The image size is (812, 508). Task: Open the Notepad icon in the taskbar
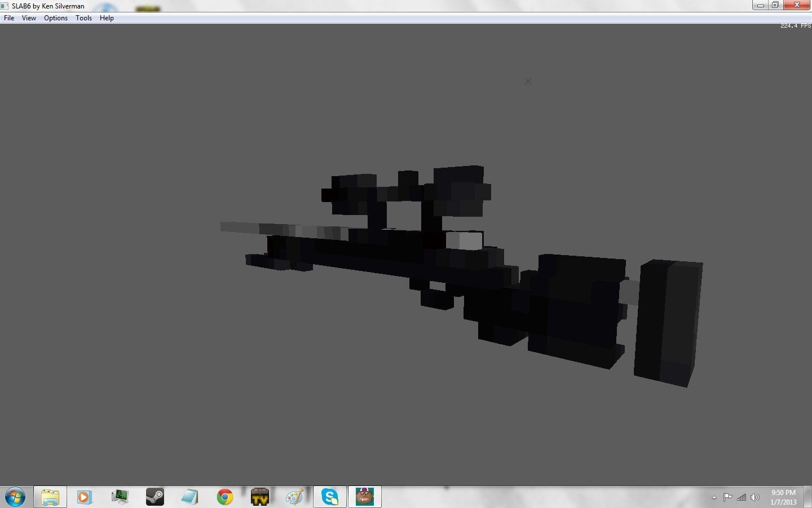(189, 497)
